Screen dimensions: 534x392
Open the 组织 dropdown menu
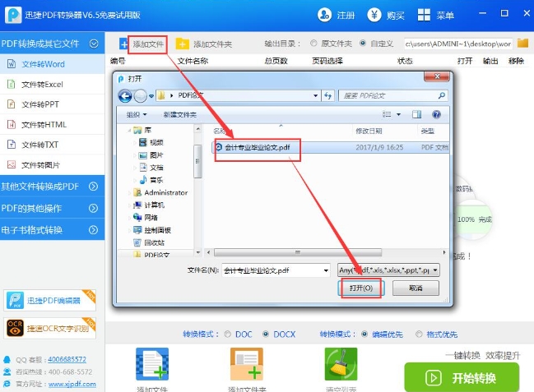tap(137, 114)
